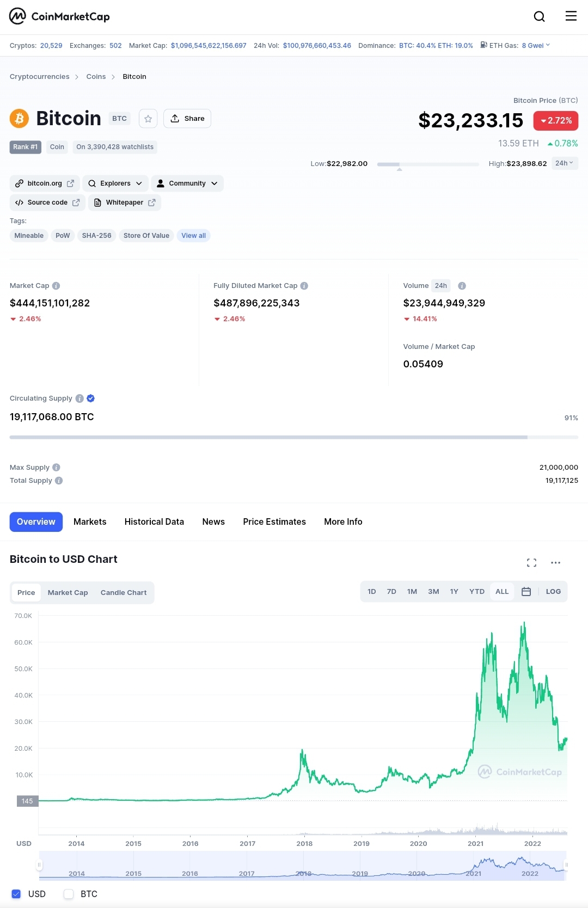Select the Store Of Value tag
Viewport: 588px width, 908px height.
pyautogui.click(x=146, y=236)
